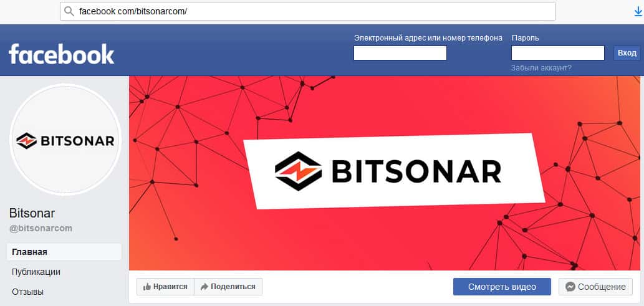
Task: Click the share arrow icon on Поделиться
Action: tap(204, 287)
